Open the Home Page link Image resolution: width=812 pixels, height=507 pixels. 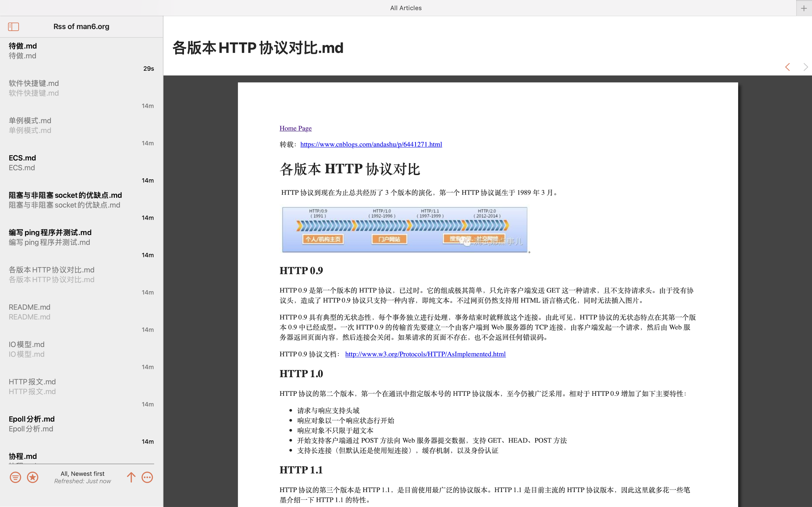(295, 128)
